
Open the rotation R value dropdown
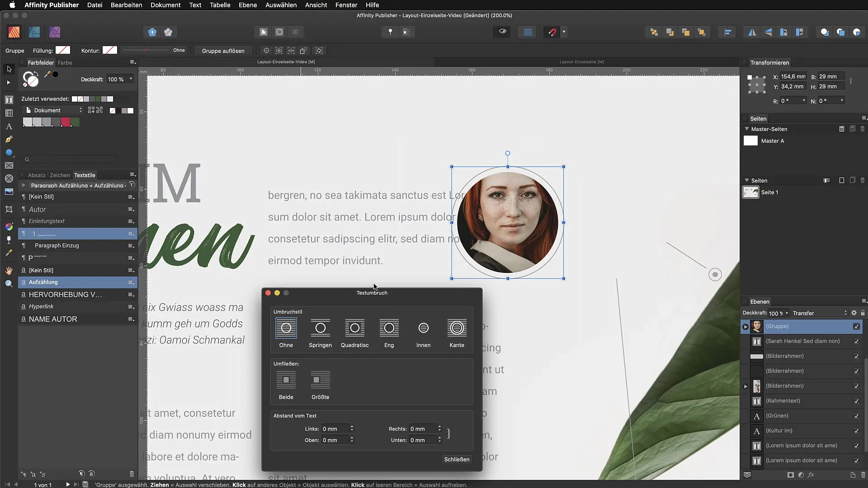(x=804, y=101)
